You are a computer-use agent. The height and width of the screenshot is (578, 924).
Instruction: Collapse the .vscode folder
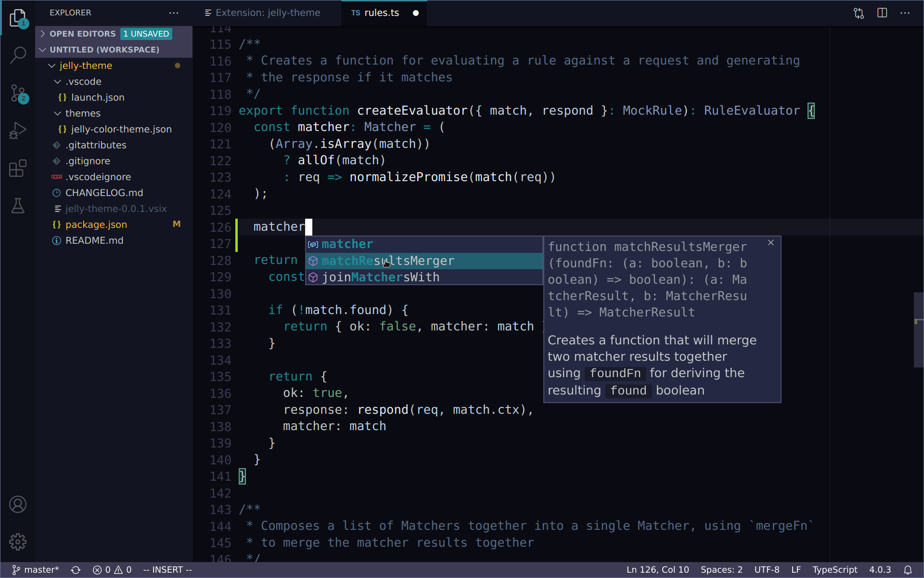click(114, 81)
